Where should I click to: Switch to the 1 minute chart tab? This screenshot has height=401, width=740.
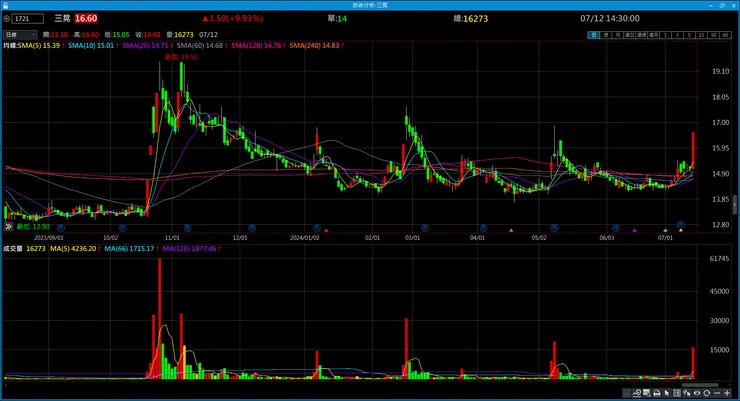[665, 35]
